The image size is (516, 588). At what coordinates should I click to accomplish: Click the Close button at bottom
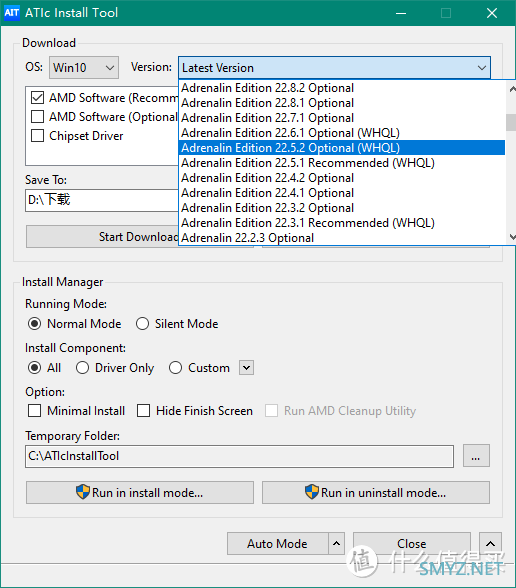(412, 544)
